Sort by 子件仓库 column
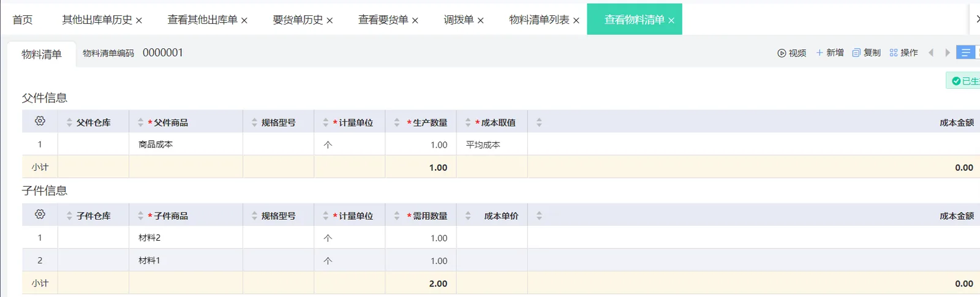The width and height of the screenshot is (980, 297). 69,216
